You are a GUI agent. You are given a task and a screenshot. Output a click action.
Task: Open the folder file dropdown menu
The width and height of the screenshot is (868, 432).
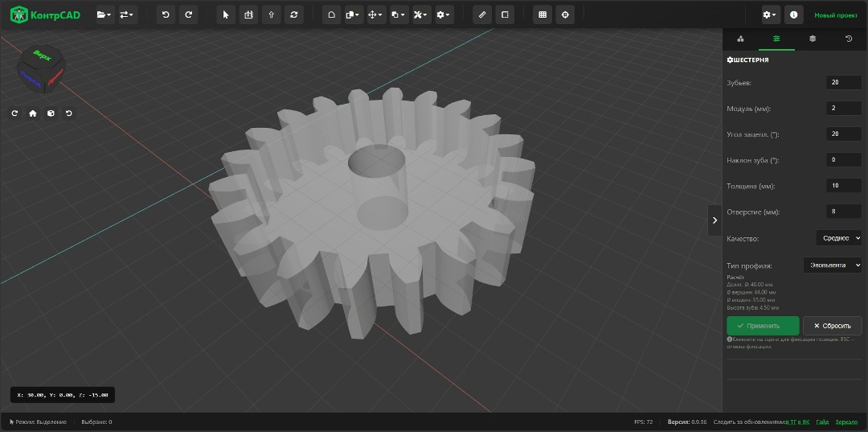104,15
